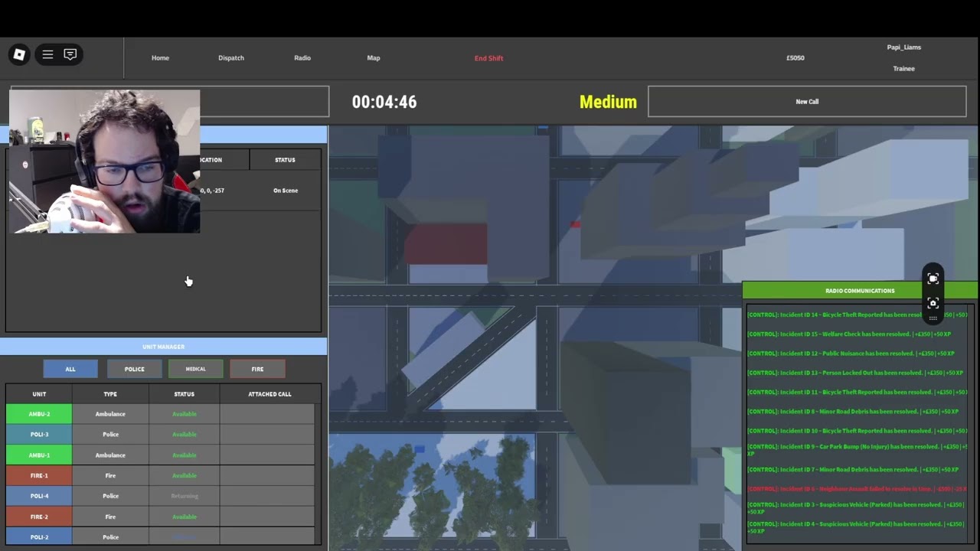Click the Papi_Liams username
The height and width of the screenshot is (551, 980).
(904, 47)
